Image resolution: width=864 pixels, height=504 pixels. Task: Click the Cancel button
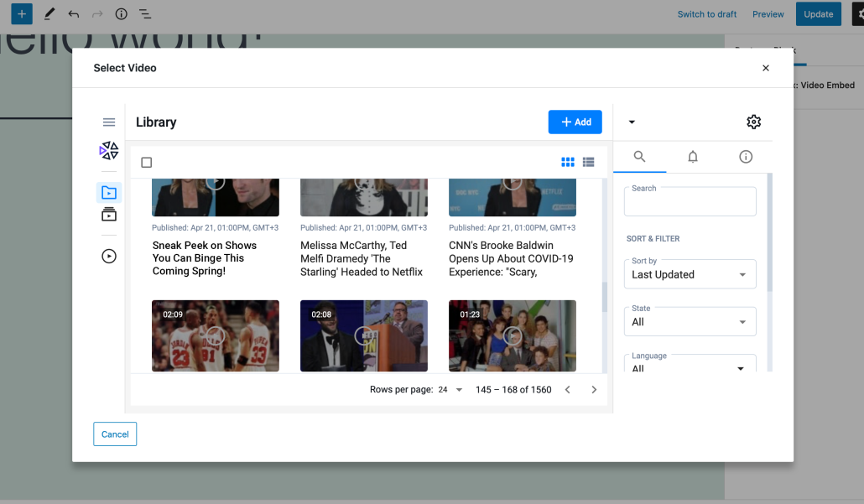[115, 434]
